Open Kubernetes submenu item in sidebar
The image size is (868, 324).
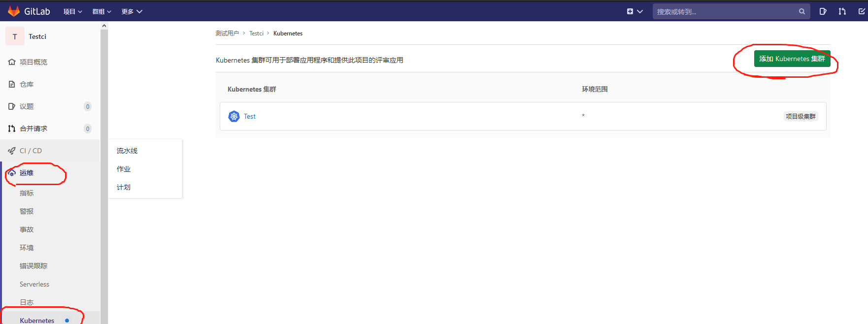coord(37,320)
